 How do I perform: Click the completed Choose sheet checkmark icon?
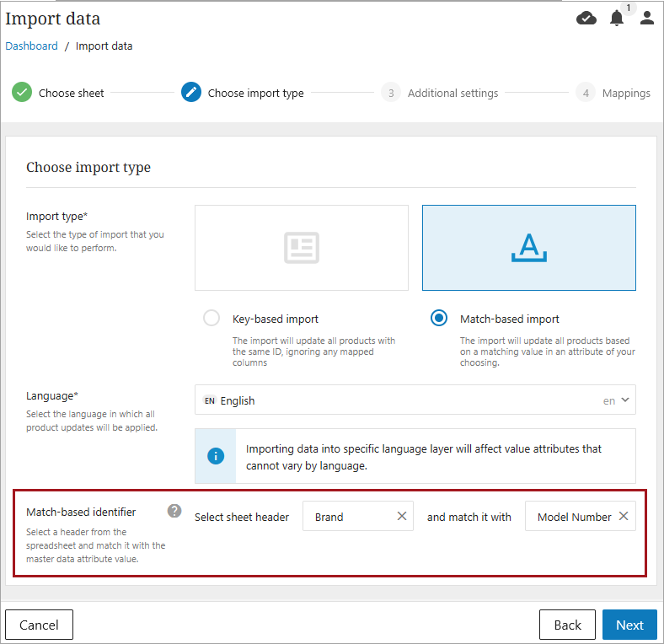point(22,93)
